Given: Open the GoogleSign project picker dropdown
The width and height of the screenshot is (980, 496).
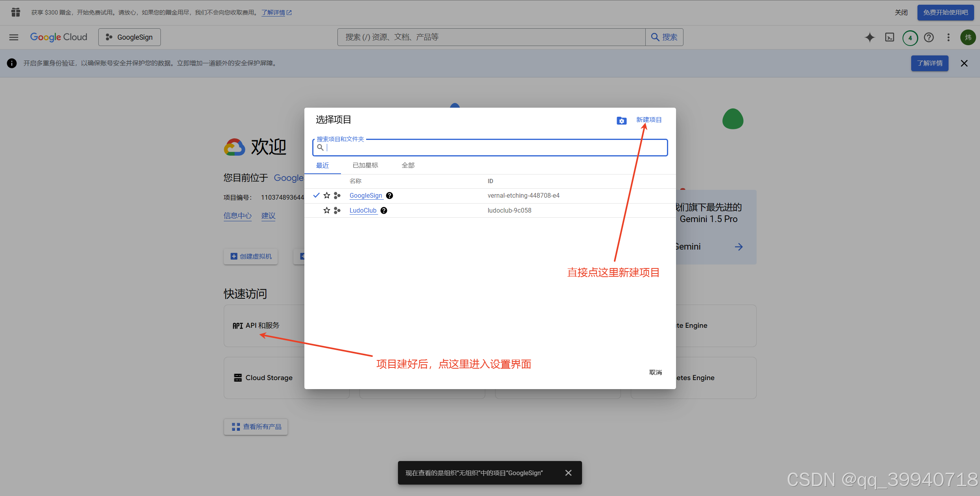Looking at the screenshot, I should [x=129, y=37].
